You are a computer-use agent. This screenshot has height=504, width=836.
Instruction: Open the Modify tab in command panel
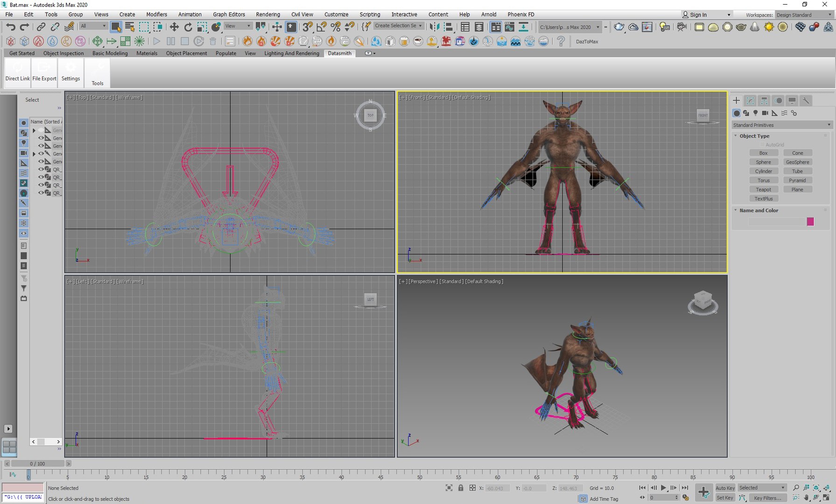(750, 100)
